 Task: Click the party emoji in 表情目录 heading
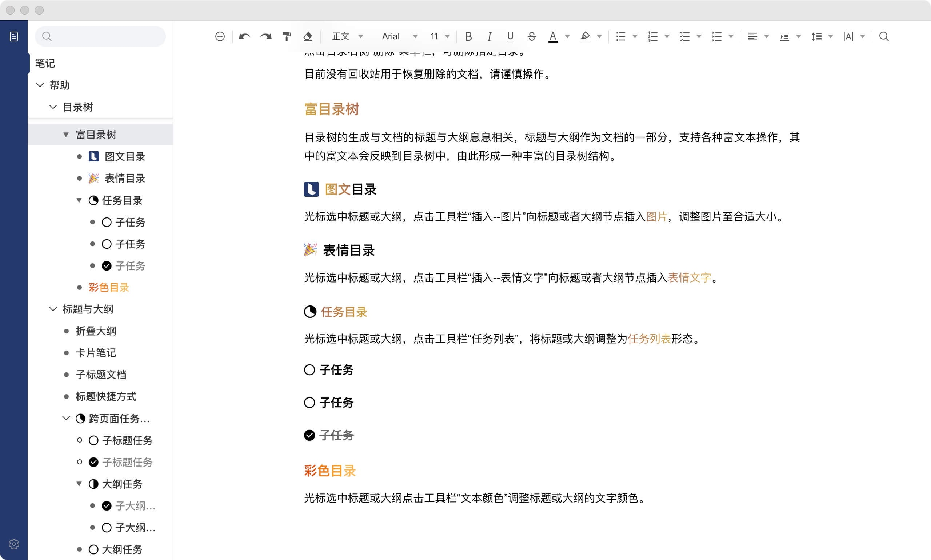pyautogui.click(x=311, y=250)
